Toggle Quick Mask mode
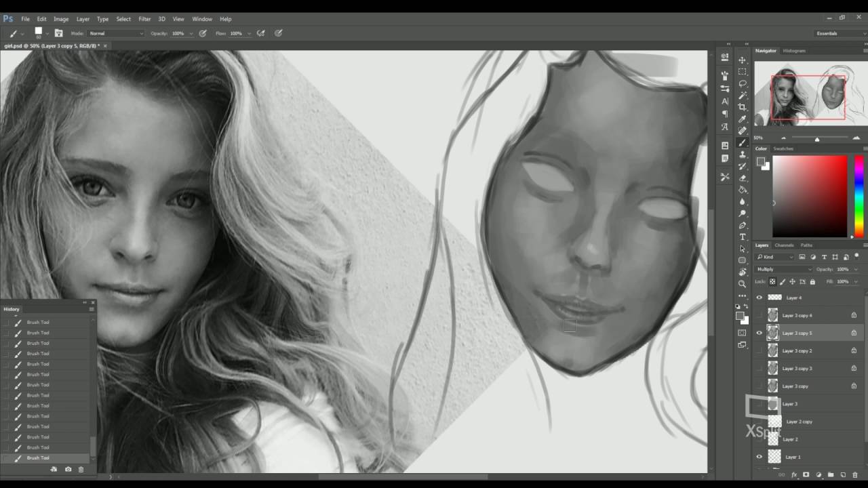This screenshot has width=868, height=488. (743, 333)
